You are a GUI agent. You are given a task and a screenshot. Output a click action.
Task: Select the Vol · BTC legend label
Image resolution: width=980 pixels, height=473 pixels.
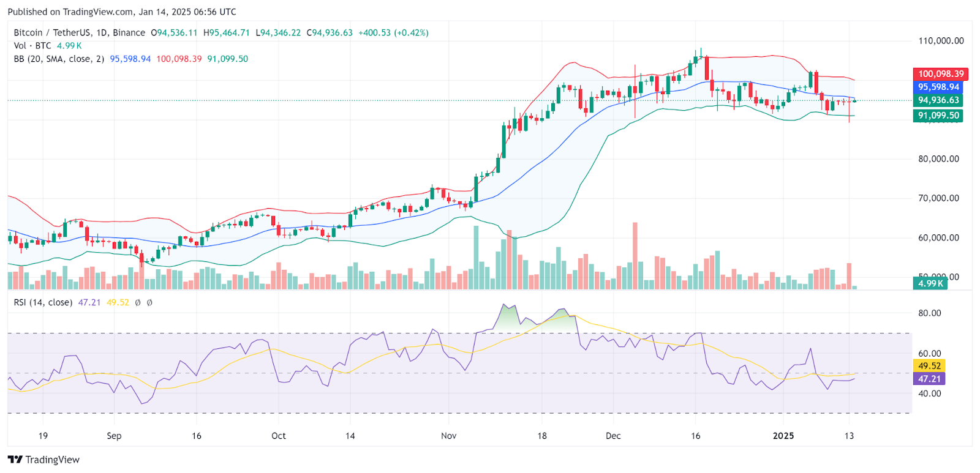tap(32, 46)
